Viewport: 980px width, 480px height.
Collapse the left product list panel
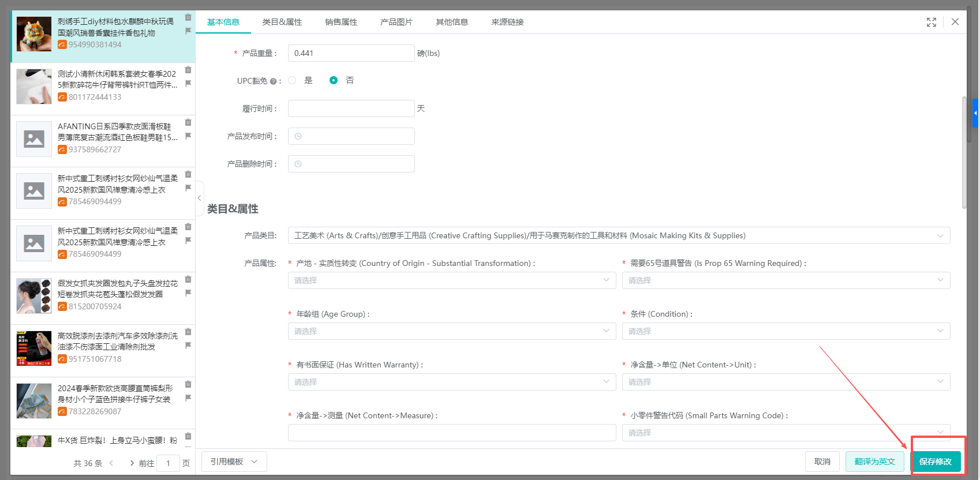coord(200,198)
